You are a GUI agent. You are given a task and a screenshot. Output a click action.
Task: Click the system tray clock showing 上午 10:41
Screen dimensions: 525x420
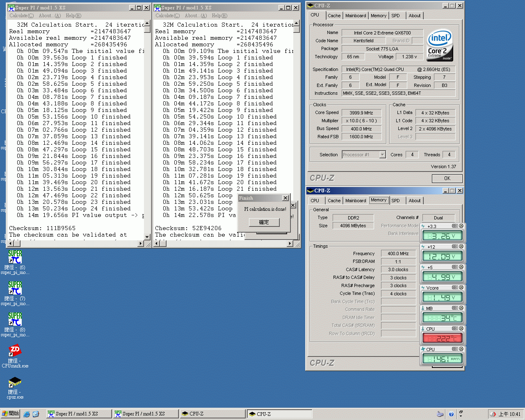tap(509, 414)
